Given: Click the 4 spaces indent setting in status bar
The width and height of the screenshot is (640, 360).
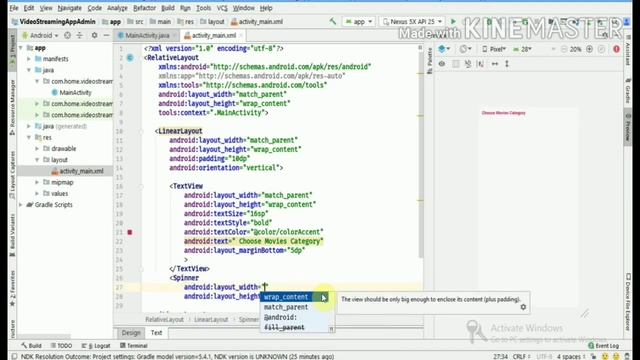Looking at the screenshot, I should [571, 356].
